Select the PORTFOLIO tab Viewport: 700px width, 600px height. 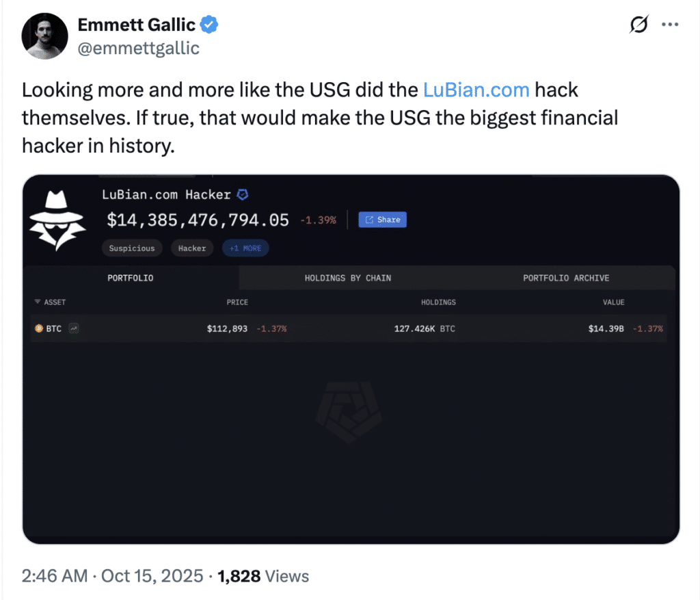(x=130, y=278)
